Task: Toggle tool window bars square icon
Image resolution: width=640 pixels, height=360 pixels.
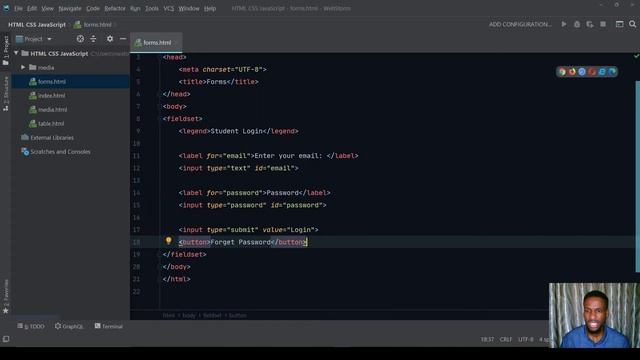Action: coord(6,339)
